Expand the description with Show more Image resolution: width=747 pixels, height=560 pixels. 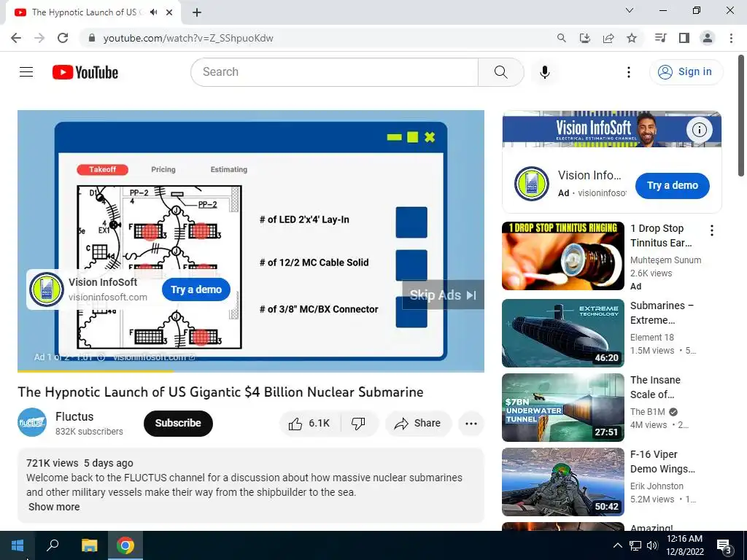click(54, 507)
